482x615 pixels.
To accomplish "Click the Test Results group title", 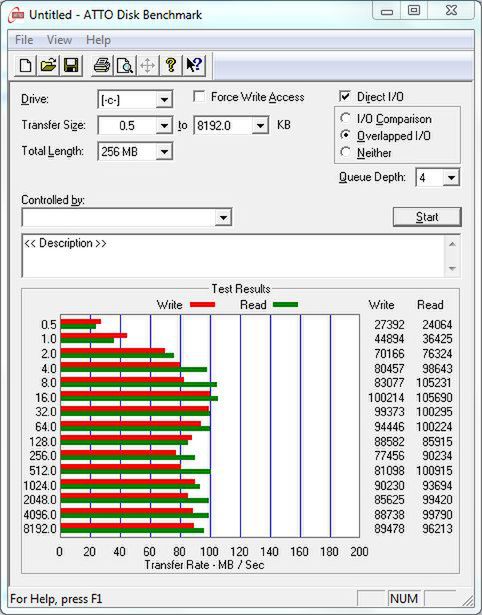I will point(241,289).
